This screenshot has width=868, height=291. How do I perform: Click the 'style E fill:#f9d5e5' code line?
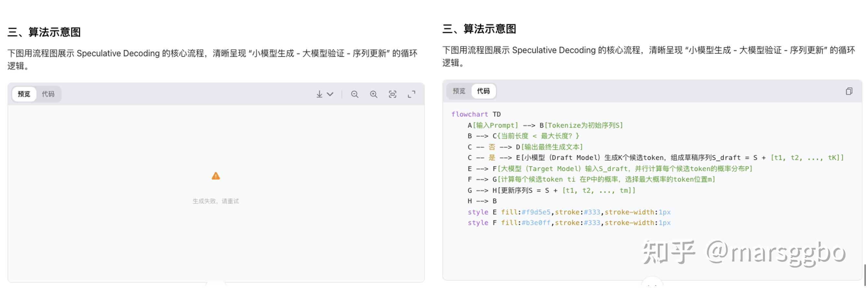click(569, 212)
